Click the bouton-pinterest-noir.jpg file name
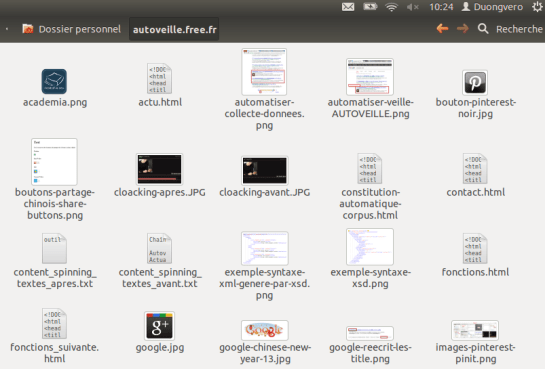545x369 pixels. [x=475, y=108]
